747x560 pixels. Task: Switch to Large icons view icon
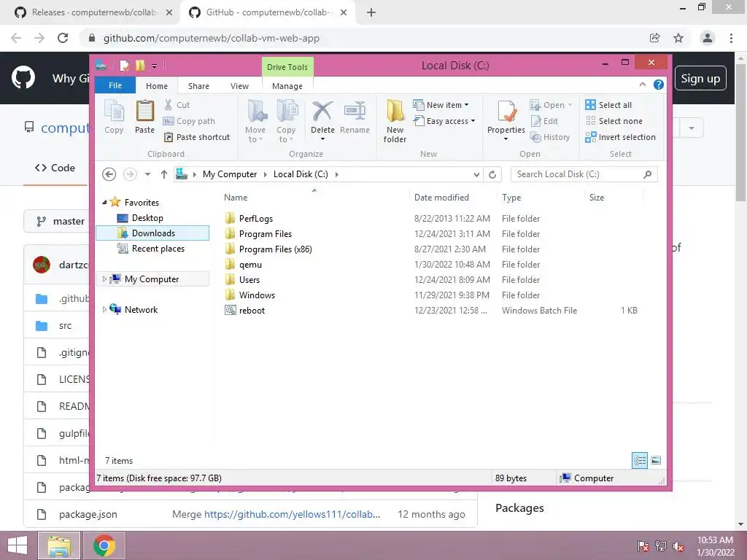[656, 460]
